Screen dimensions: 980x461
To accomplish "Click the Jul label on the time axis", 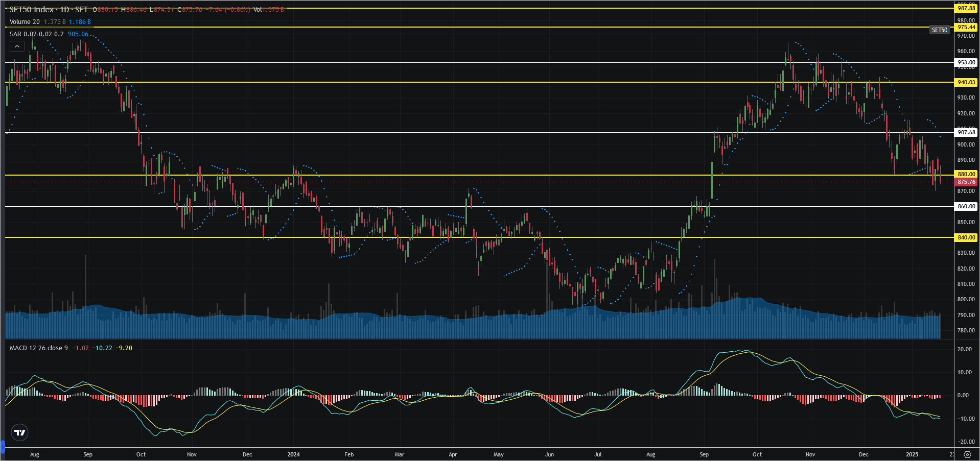I will click(598, 454).
